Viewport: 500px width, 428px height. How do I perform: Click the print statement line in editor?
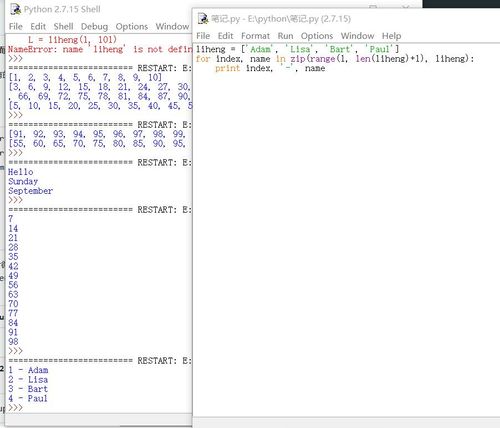270,68
